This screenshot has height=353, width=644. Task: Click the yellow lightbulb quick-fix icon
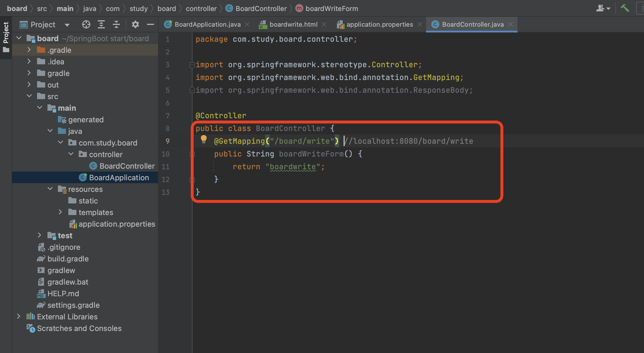204,139
